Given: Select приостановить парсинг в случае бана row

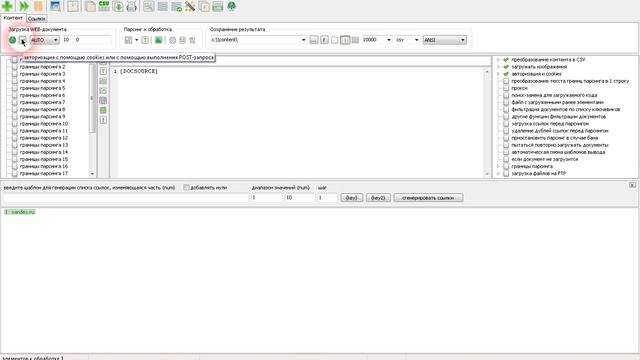Looking at the screenshot, I should coord(554,138).
